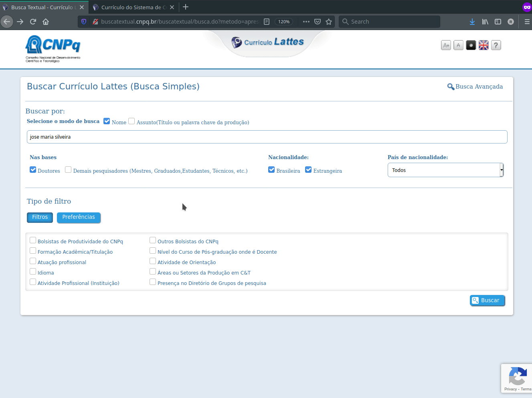Click the Currículo Lattes banner logo

pyautogui.click(x=267, y=42)
